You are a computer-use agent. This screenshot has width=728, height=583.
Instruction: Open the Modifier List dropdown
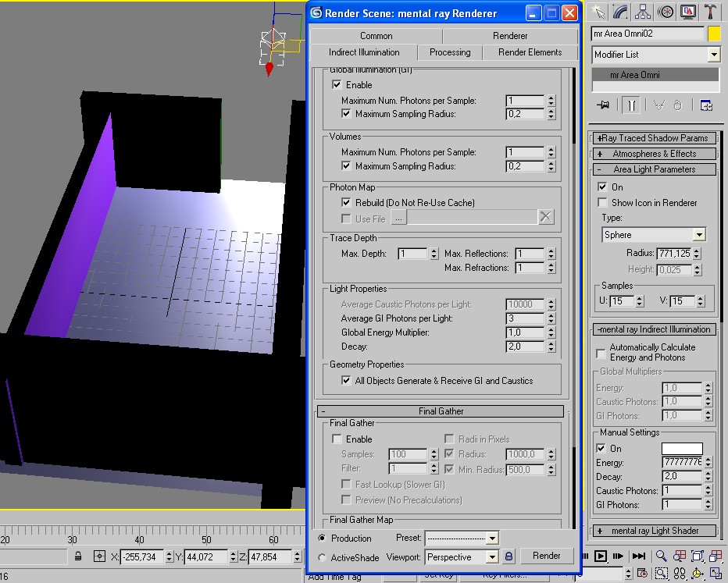click(x=714, y=55)
